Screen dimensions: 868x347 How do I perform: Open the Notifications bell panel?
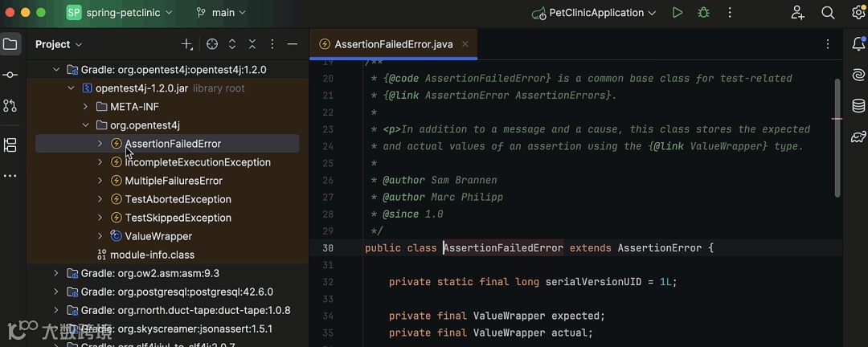[858, 44]
